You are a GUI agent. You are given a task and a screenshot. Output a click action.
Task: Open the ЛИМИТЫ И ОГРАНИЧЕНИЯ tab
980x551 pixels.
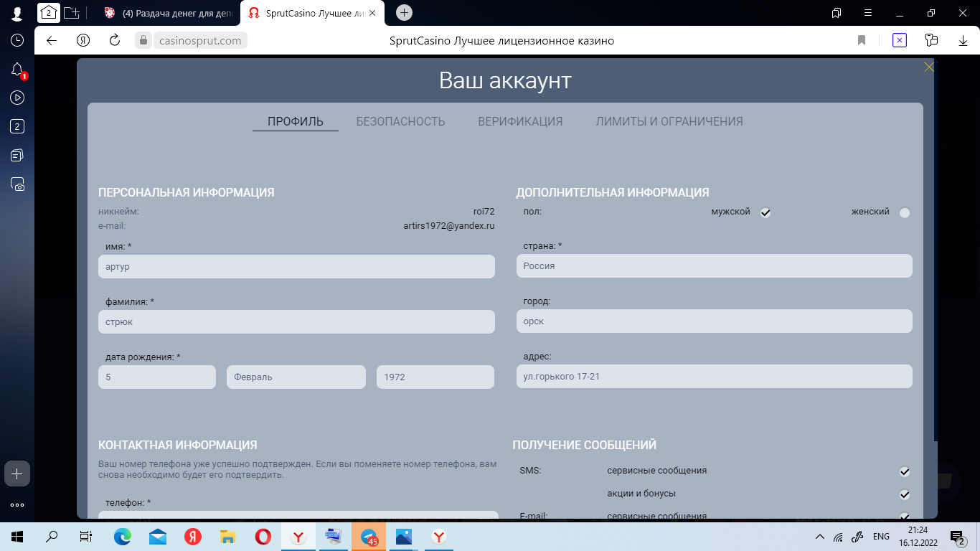pos(669,121)
